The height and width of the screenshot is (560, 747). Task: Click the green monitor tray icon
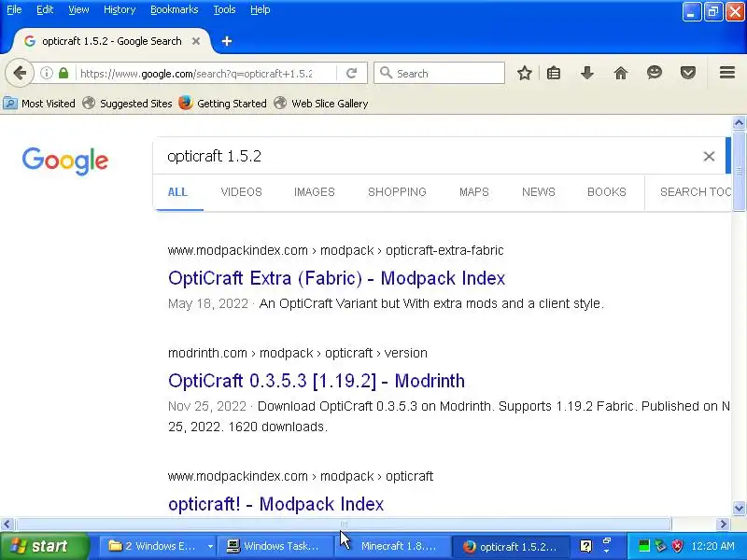pos(643,546)
